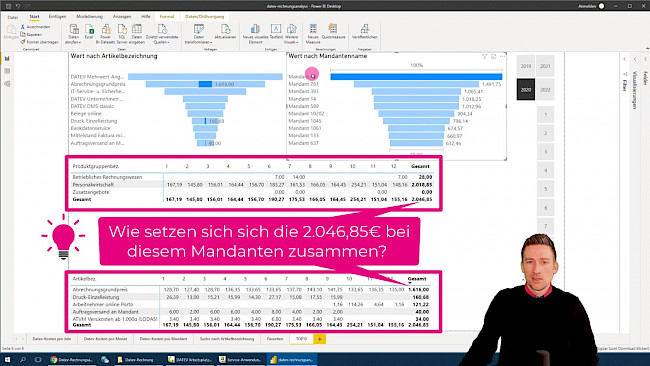Screen dimensions: 650x366
Task: Open Windows taskbar search
Action: [x=23, y=359]
